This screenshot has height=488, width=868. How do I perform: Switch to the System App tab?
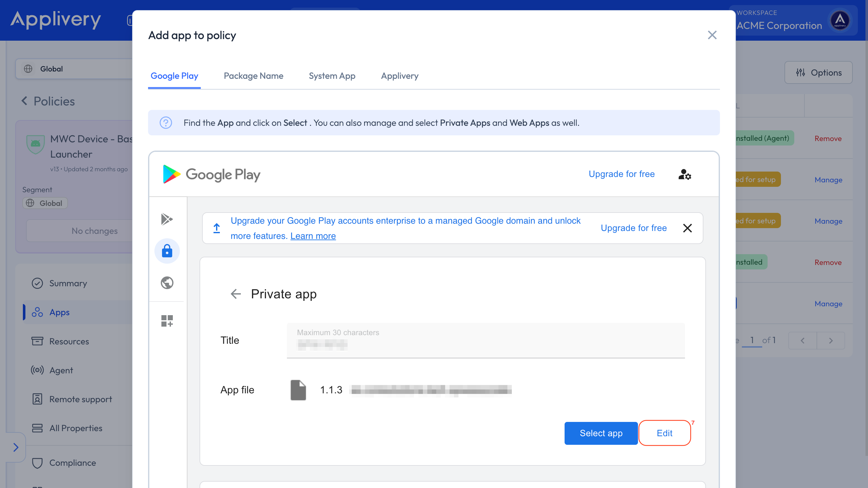click(332, 76)
